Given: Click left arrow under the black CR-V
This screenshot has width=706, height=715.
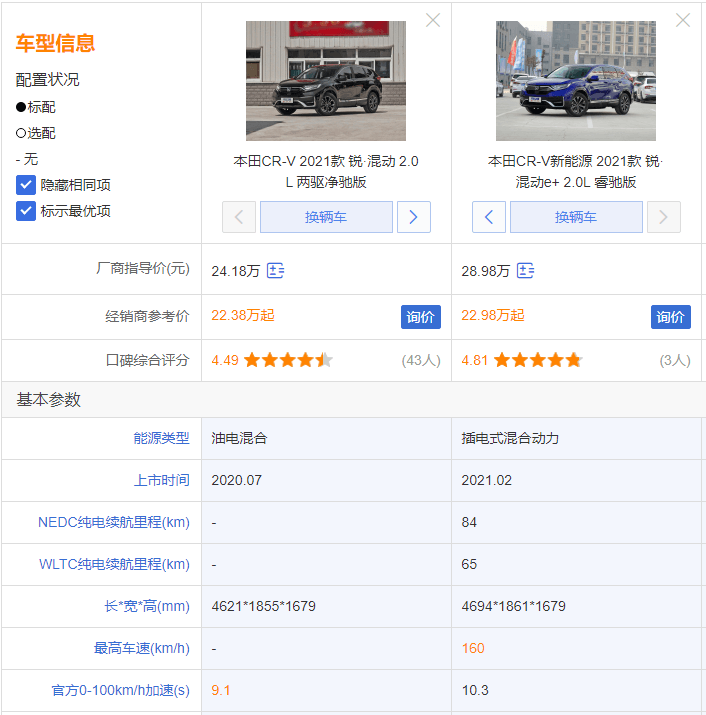Looking at the screenshot, I should 239,217.
